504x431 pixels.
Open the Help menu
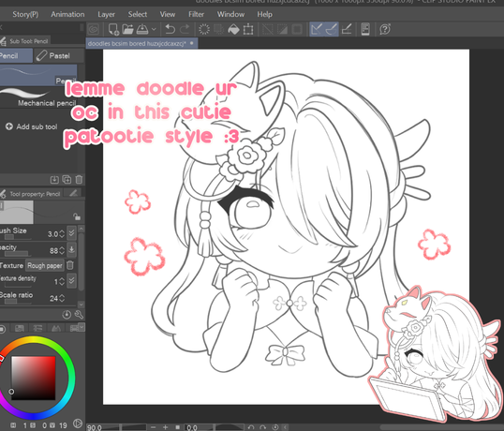point(264,14)
